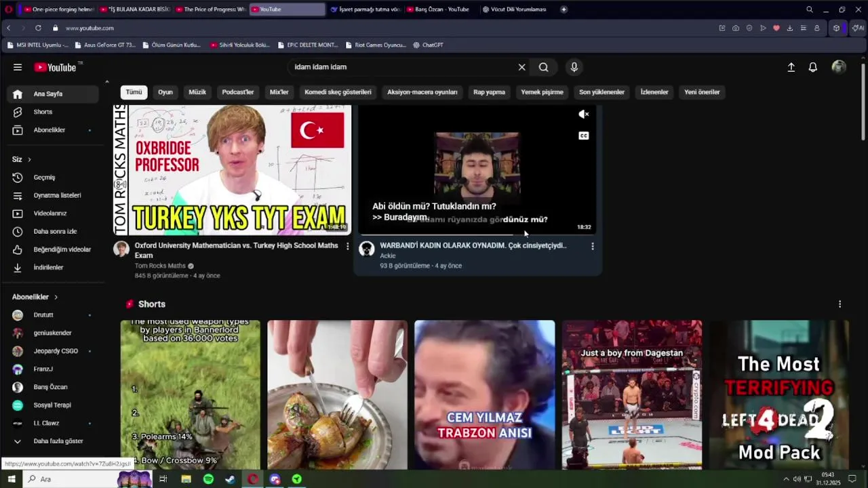
Task: Open the Cem Yılmaz Trabzon Anısı short
Action: click(484, 395)
